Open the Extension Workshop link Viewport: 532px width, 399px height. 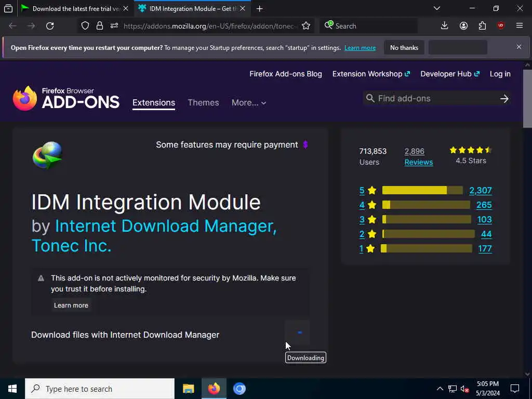[371, 74]
